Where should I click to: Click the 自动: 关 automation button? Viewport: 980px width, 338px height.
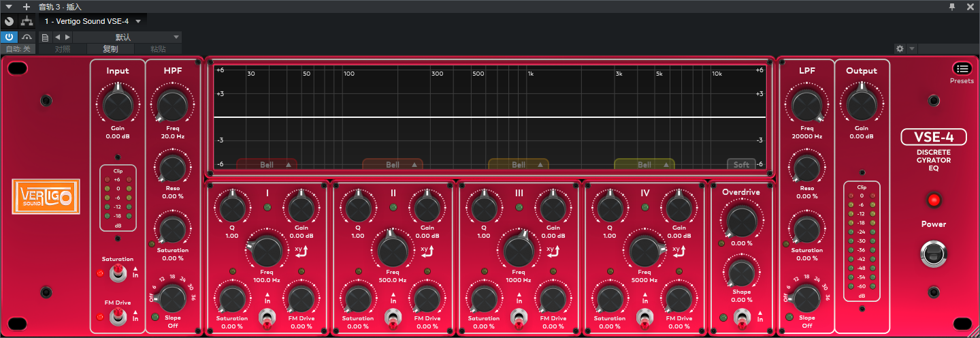click(18, 49)
